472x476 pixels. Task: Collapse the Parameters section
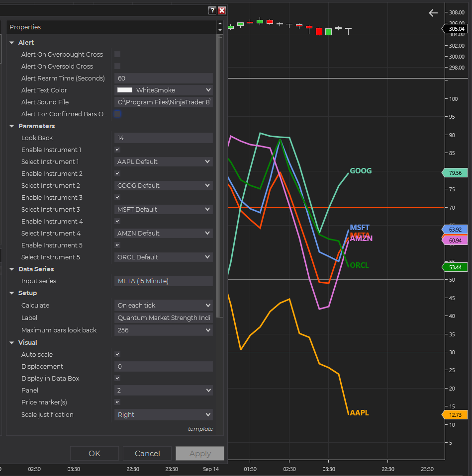12,126
